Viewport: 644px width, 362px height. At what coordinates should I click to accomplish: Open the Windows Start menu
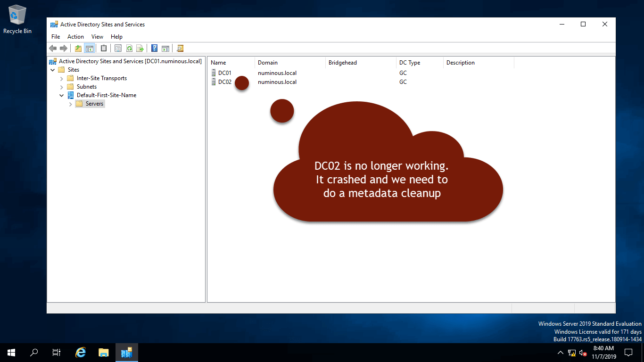(x=11, y=353)
